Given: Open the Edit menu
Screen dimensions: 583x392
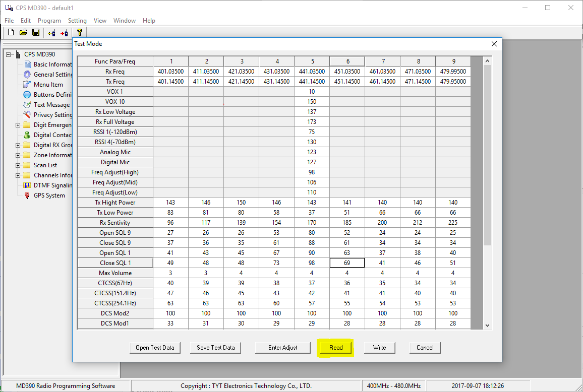Looking at the screenshot, I should click(26, 21).
